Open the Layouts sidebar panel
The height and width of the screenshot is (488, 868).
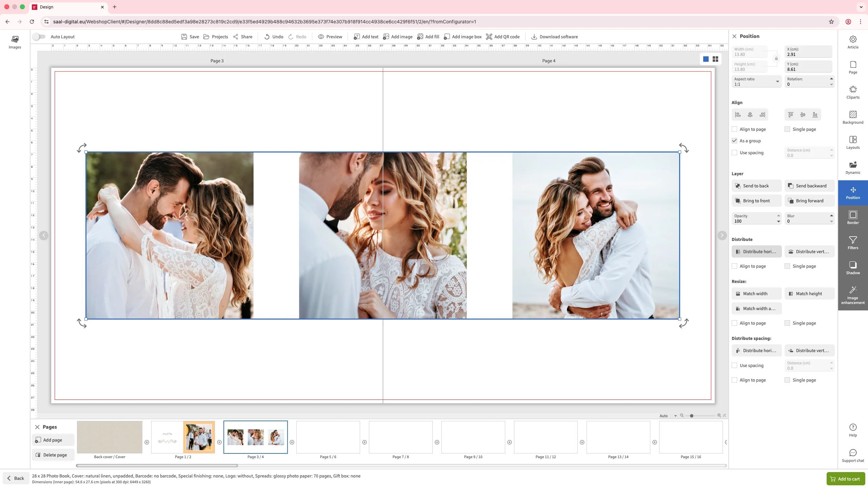click(x=853, y=142)
